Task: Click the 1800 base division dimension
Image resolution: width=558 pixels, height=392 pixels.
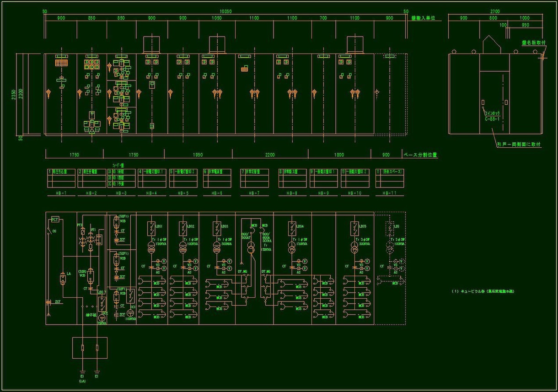Action: click(339, 155)
